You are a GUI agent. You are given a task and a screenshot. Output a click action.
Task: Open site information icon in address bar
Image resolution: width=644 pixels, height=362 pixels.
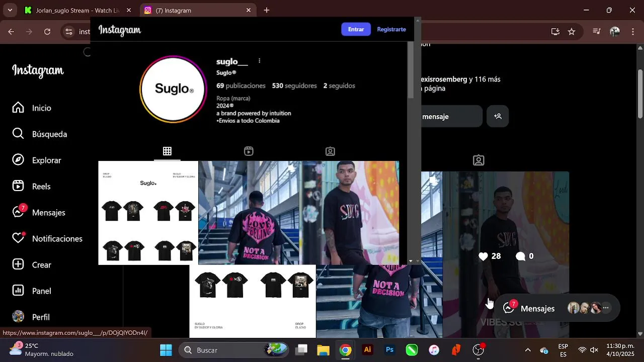coord(69,32)
